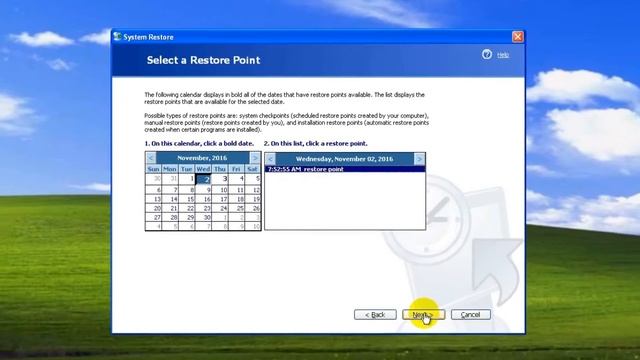Click the "November, 2016" calendar header

click(x=202, y=158)
